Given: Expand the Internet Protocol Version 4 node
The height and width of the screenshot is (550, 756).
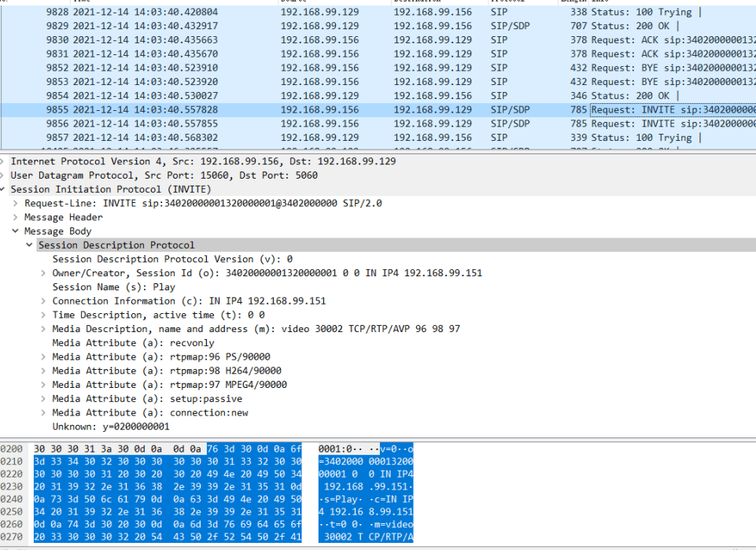Looking at the screenshot, I should [3, 161].
